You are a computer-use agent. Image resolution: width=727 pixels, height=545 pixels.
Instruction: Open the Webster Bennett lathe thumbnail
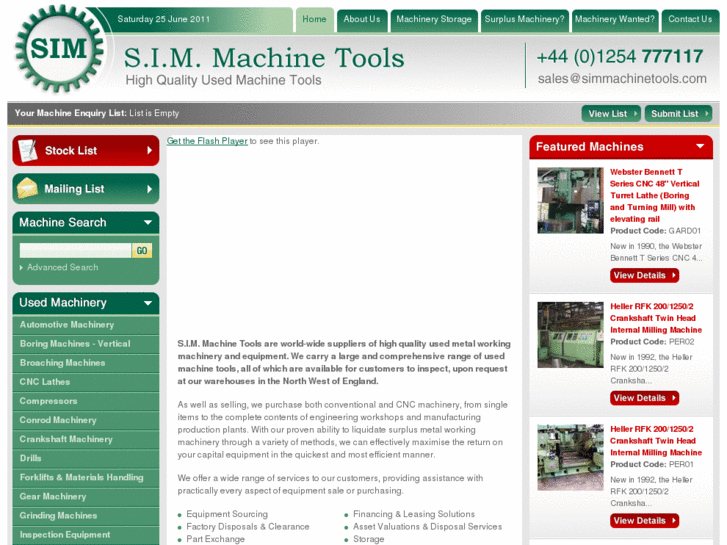(570, 200)
